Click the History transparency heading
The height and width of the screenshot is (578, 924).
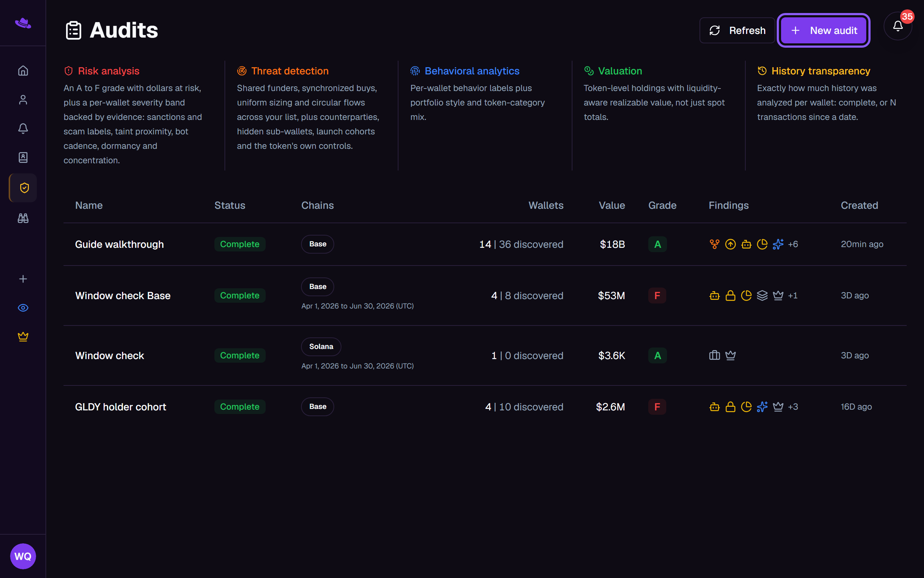821,71
